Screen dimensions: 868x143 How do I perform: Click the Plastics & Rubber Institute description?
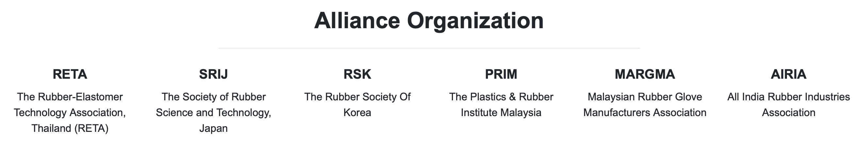pos(501,97)
